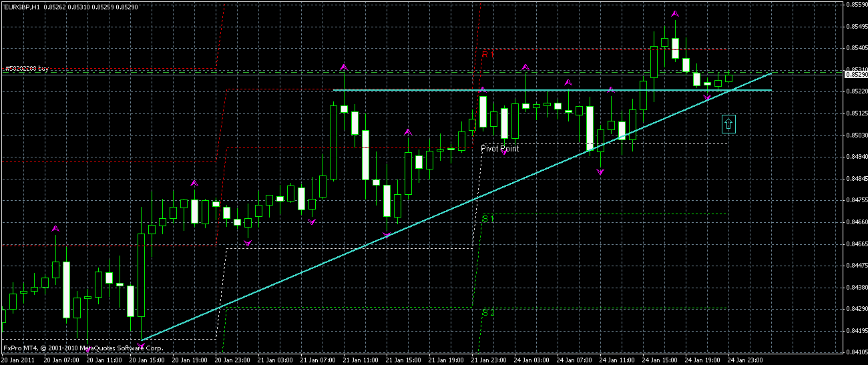
Task: Click the 24 Jan 03:00 time label
Action: [531, 360]
